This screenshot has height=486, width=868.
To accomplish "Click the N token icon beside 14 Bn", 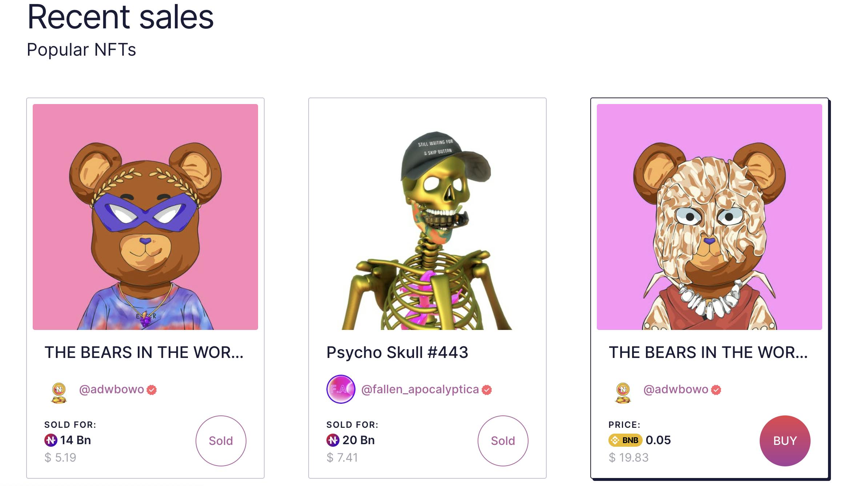I will click(51, 440).
